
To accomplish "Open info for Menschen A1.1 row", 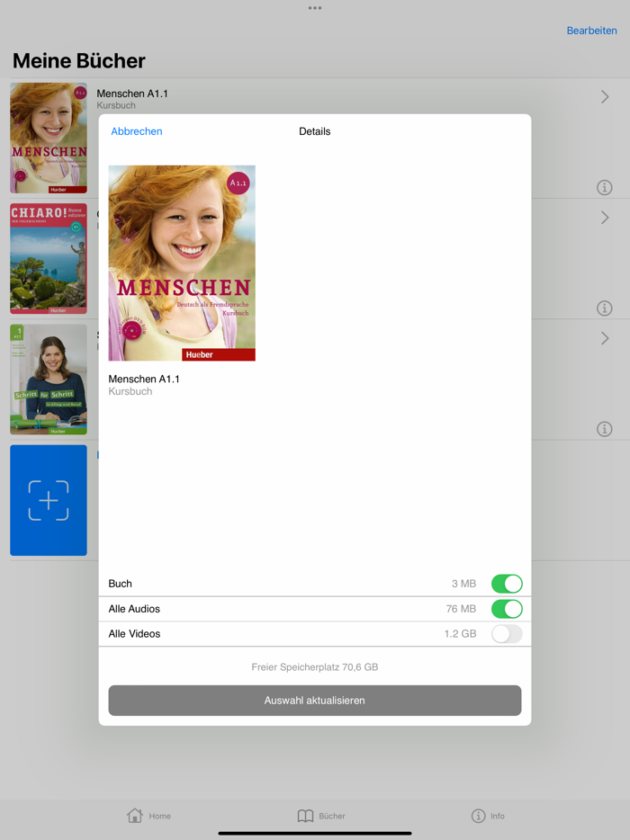I will pos(604,187).
